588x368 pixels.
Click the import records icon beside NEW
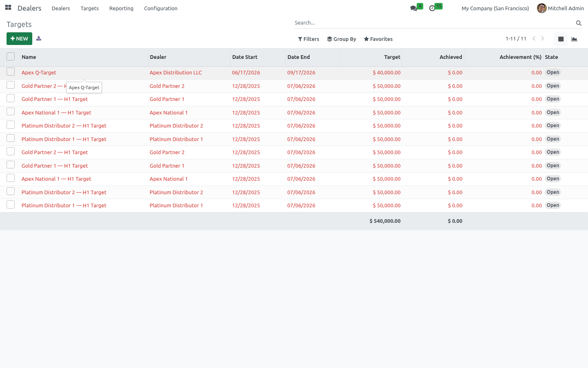tap(39, 38)
